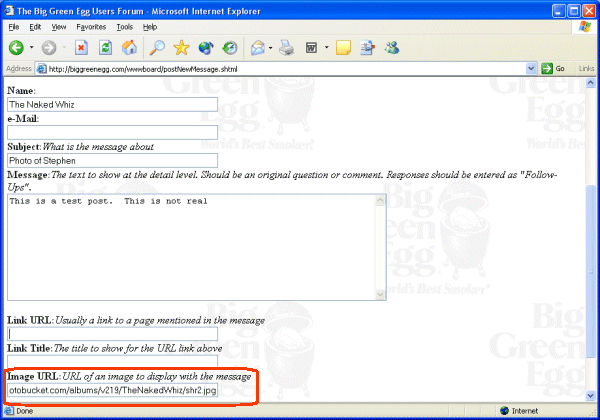Screen dimensions: 600x420
Task: Click the Internet zone globe icon
Action: [504, 410]
